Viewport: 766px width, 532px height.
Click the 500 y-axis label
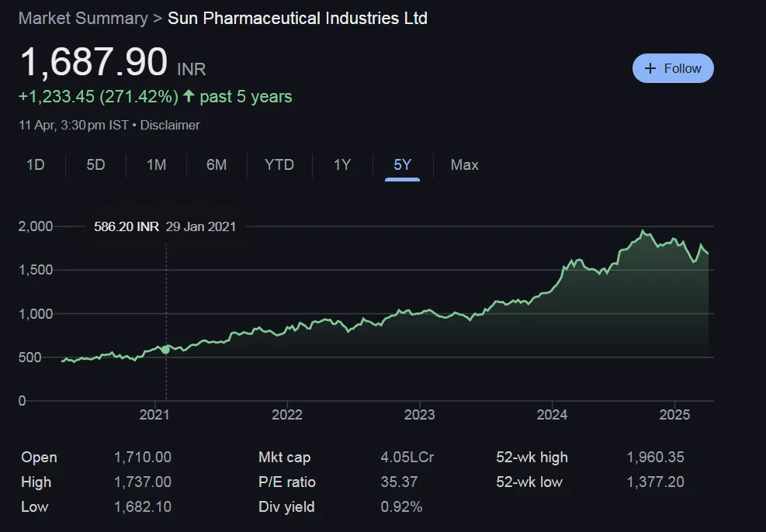(x=29, y=358)
